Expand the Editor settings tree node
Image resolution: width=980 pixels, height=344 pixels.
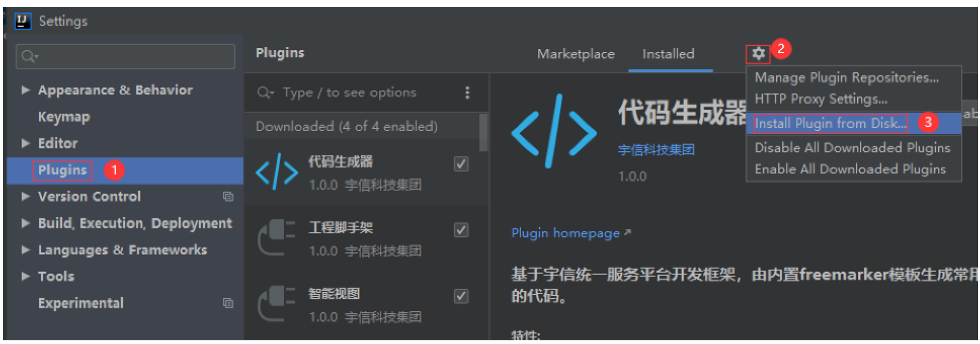coord(25,143)
